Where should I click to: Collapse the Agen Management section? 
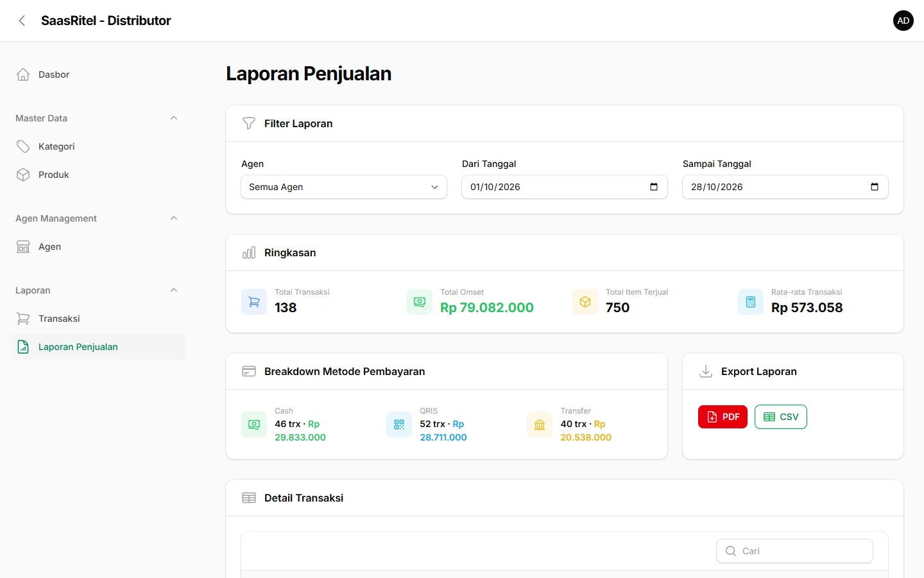(174, 218)
